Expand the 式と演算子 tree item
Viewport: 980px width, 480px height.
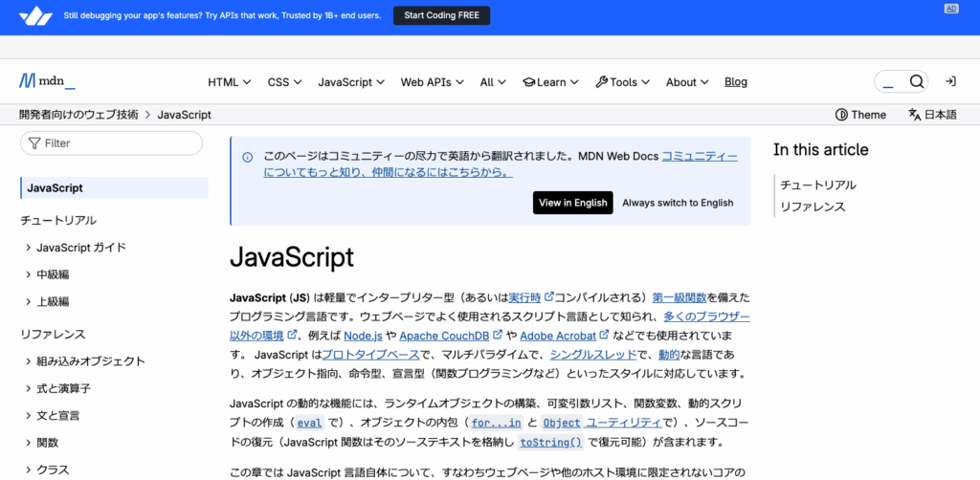point(29,388)
